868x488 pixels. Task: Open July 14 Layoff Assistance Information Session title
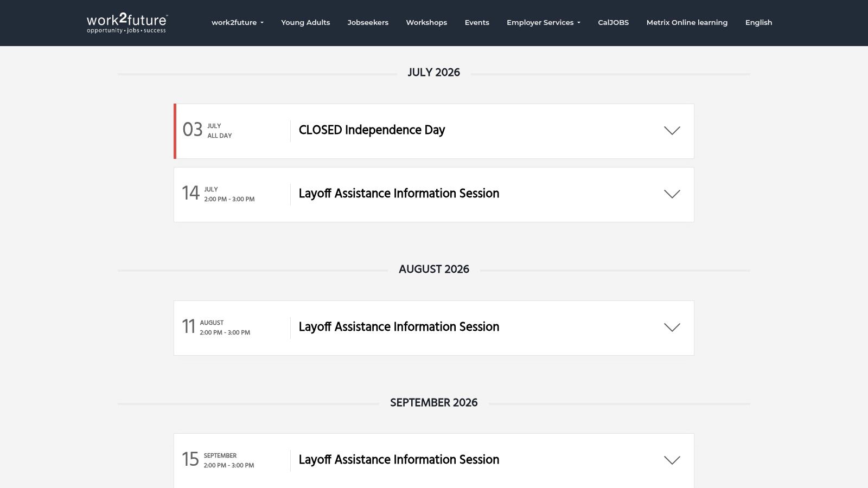pyautogui.click(x=399, y=194)
